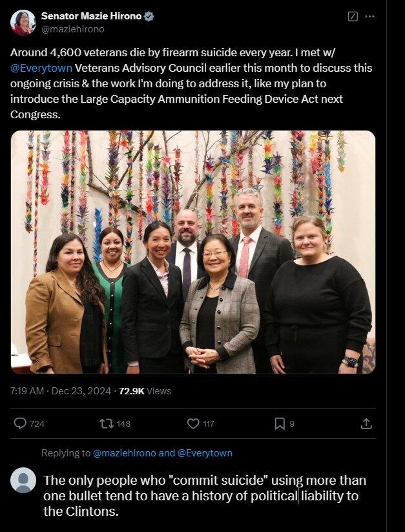The width and height of the screenshot is (405, 532).
Task: Enlarge the group photo with paper cranes
Action: (192, 252)
